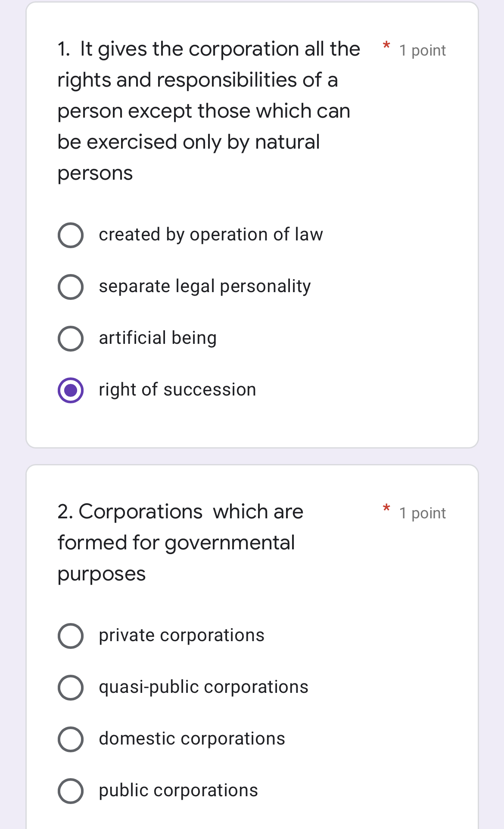Image resolution: width=504 pixels, height=829 pixels.
Task: Click the label text "public corporations"
Action: click(x=177, y=790)
